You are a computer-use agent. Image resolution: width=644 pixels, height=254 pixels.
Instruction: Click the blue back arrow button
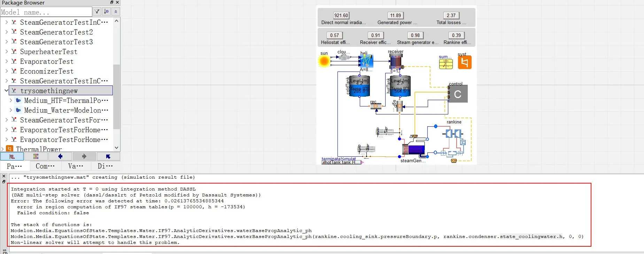click(x=60, y=156)
